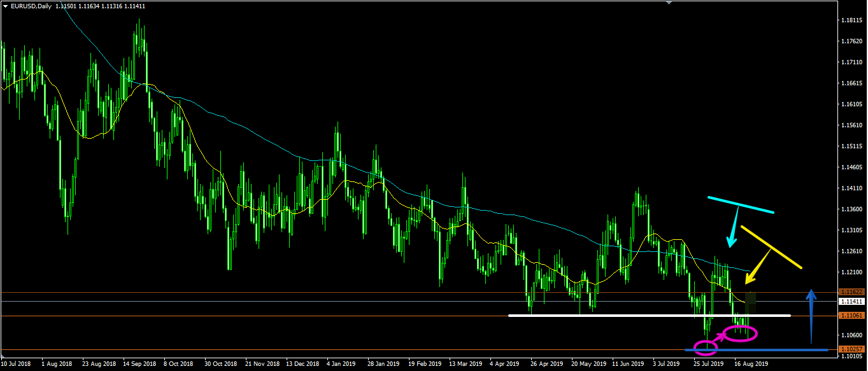Image resolution: width=868 pixels, height=371 pixels.
Task: Click the EURUSD,Daily chart title
Action: click(x=31, y=6)
